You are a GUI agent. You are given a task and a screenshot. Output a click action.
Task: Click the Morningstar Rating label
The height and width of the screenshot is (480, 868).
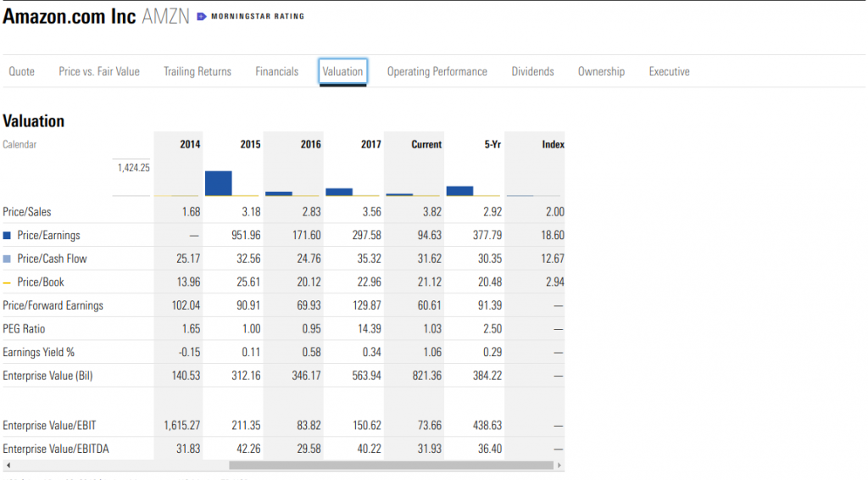pos(258,17)
